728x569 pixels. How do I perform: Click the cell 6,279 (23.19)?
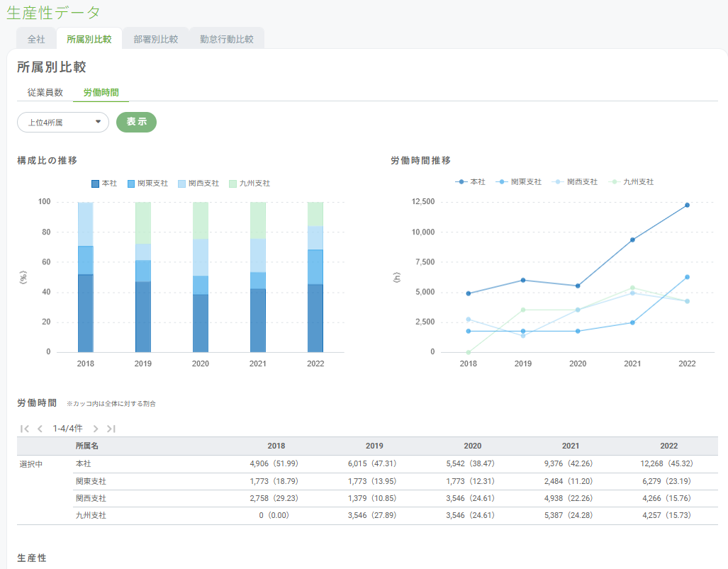click(x=667, y=481)
